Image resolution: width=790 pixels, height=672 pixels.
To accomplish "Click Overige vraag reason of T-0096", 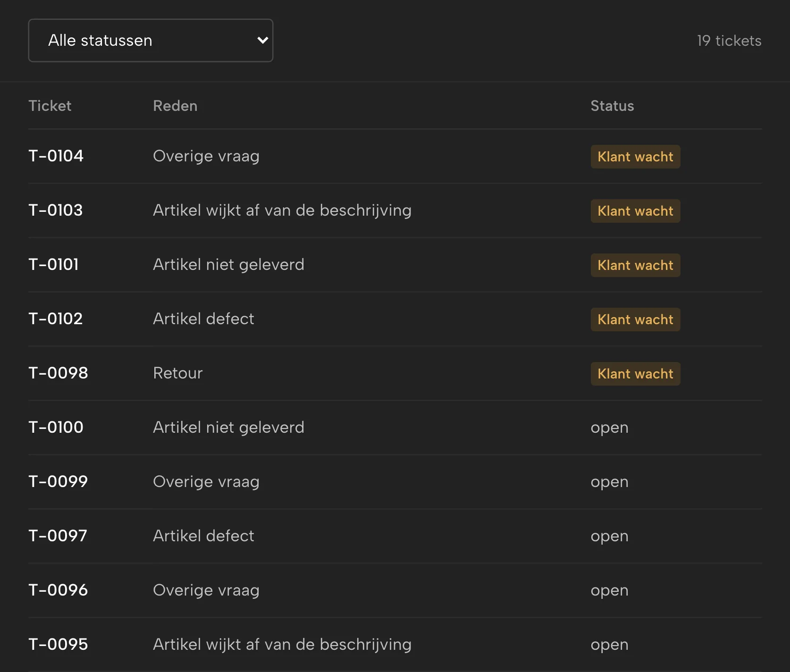I will 206,591.
